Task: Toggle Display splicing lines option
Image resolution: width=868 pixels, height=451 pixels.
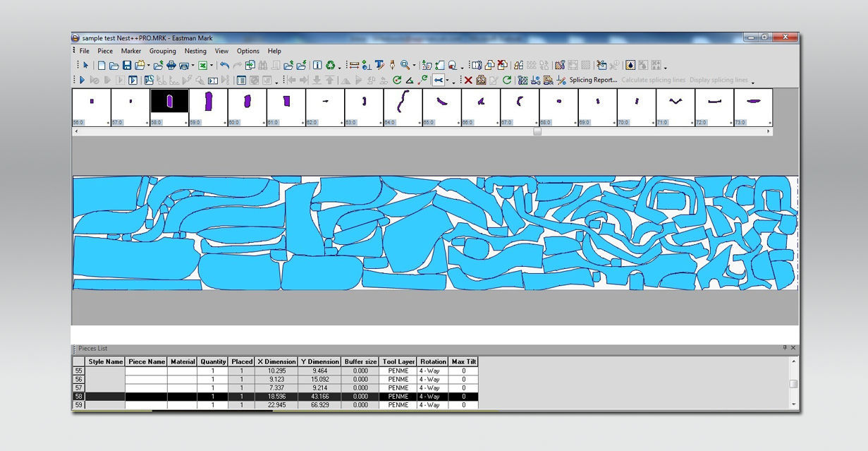Action: (720, 80)
